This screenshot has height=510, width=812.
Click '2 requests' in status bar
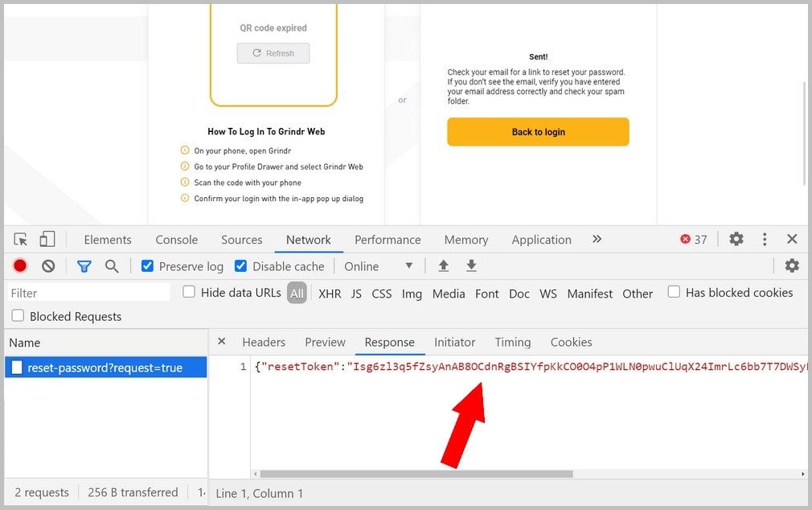[42, 492]
